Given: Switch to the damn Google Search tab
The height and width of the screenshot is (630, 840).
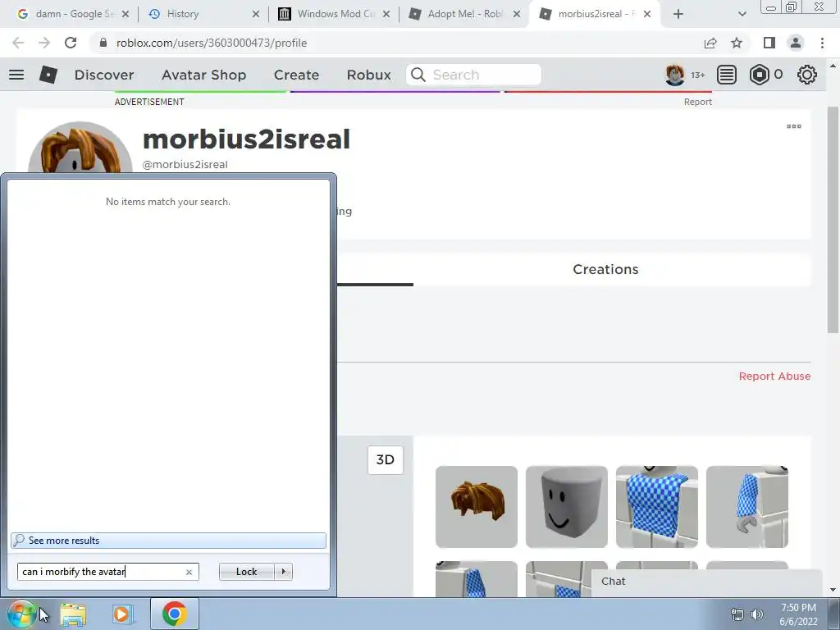Looking at the screenshot, I should click(x=73, y=14).
